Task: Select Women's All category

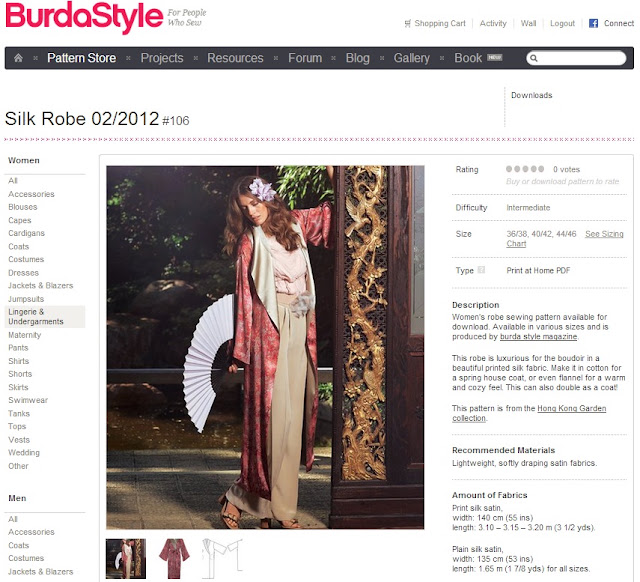Action: pos(13,180)
